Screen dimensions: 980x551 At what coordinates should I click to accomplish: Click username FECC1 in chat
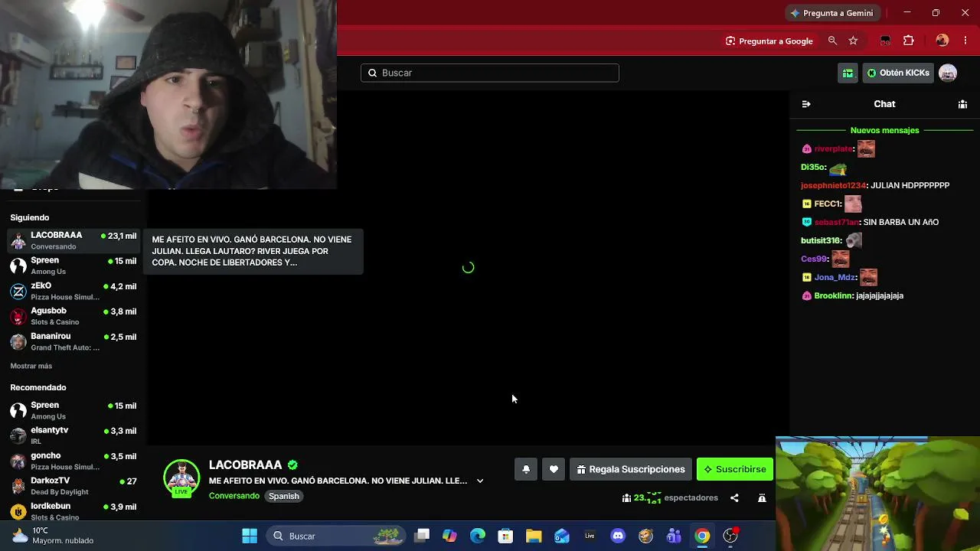828,204
